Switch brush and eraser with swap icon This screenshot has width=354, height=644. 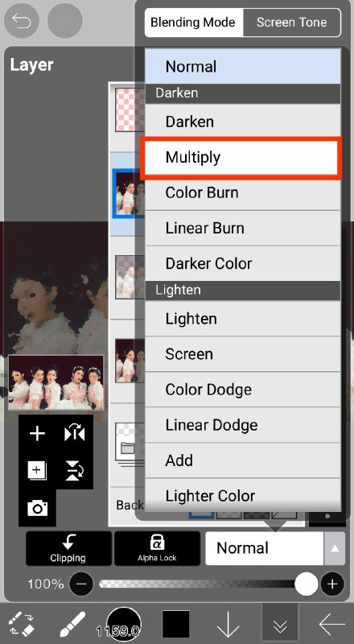click(x=22, y=625)
